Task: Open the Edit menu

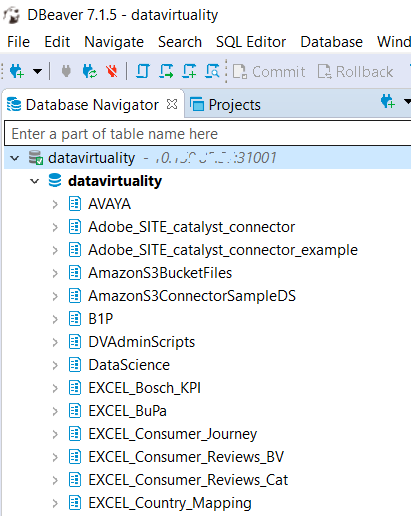Action: pos(57,42)
